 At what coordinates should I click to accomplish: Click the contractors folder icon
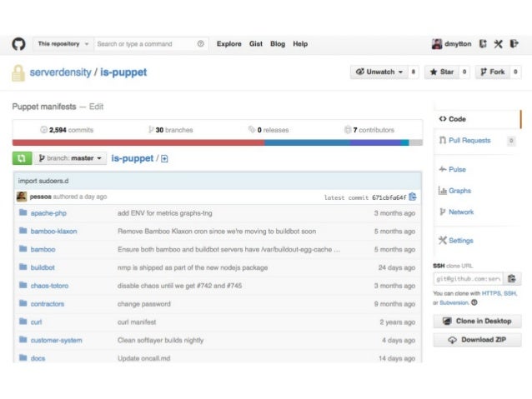23,303
